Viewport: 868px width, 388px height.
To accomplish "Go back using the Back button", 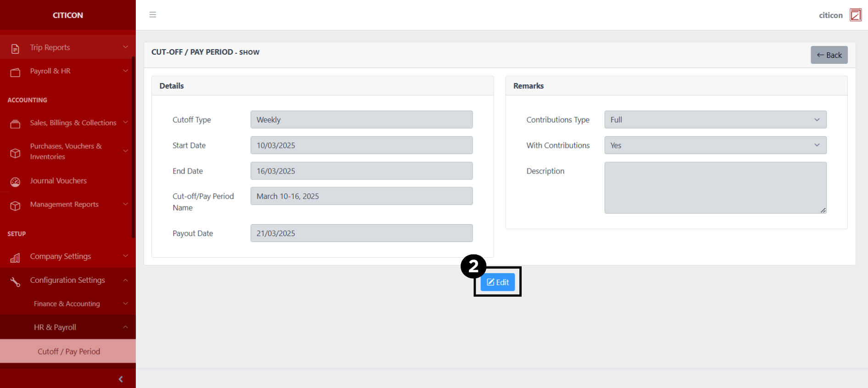I will coord(829,55).
